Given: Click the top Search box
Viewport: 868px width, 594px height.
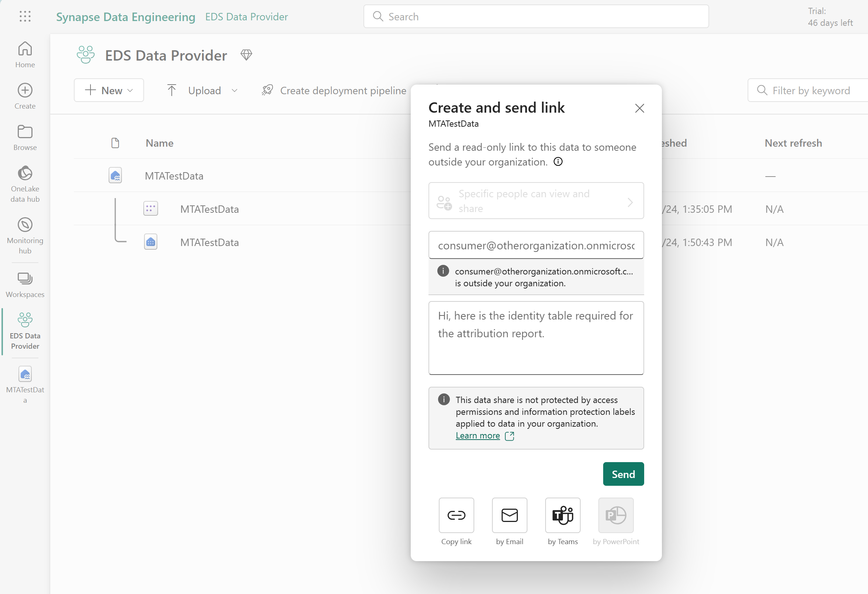Looking at the screenshot, I should 536,16.
